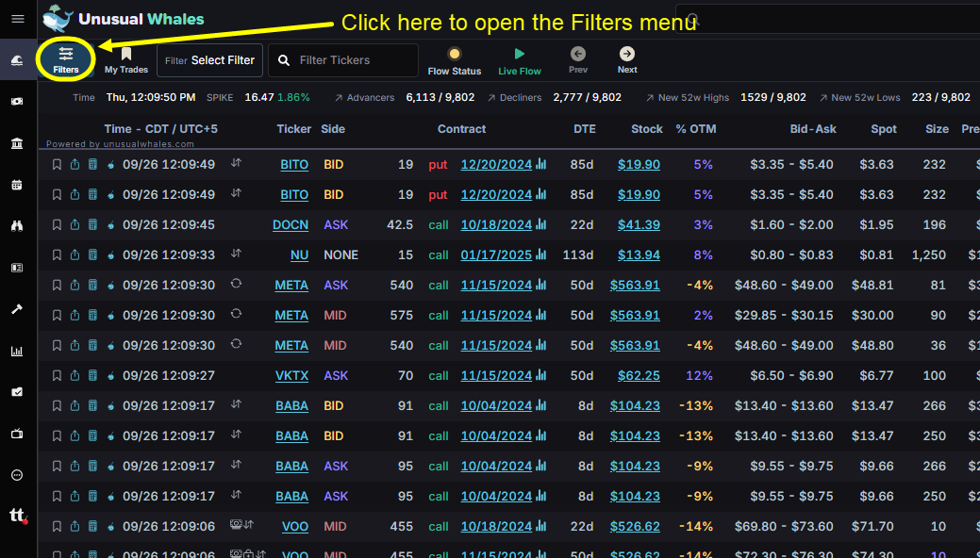The height and width of the screenshot is (558, 980).
Task: Click New 52w Lows 223 / 9,802
Action: click(x=894, y=97)
